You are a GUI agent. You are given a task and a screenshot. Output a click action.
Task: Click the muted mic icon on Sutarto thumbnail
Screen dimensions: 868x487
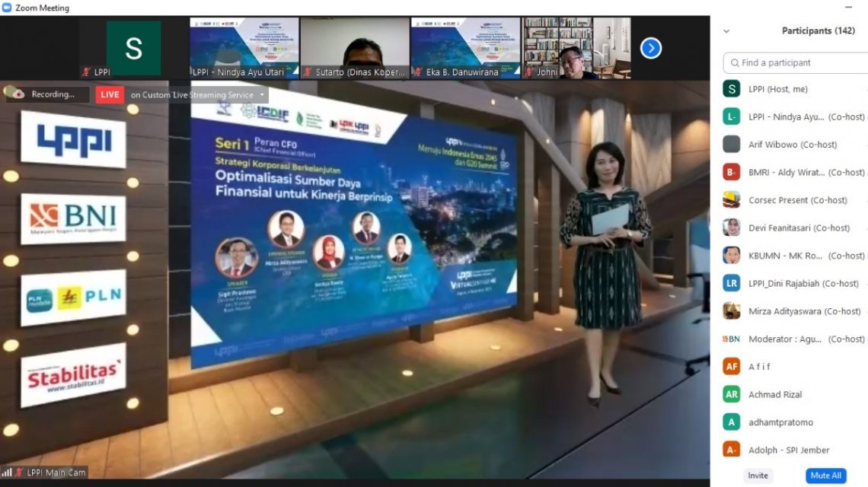tap(308, 72)
